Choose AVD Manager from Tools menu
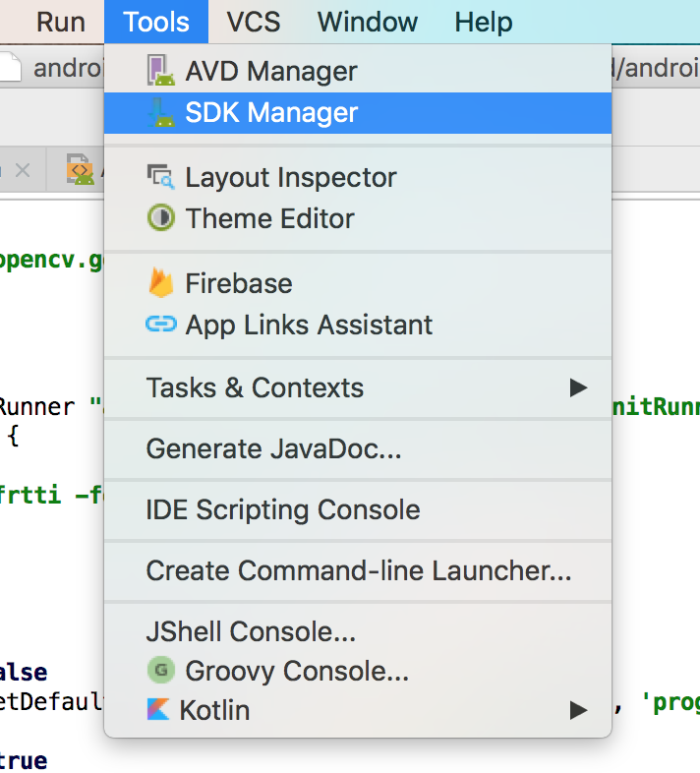Screen dimensions: 700x773 point(358,71)
